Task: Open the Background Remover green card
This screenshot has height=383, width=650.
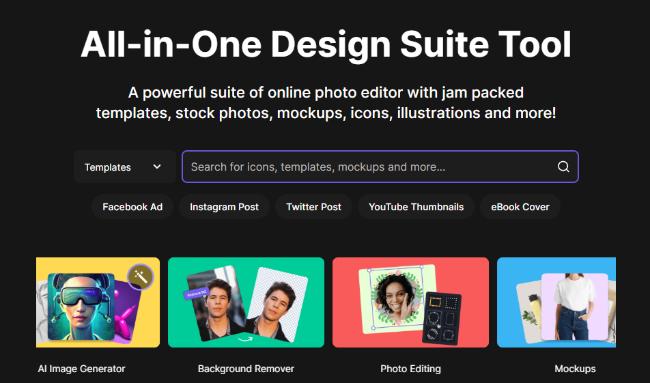Action: click(246, 302)
